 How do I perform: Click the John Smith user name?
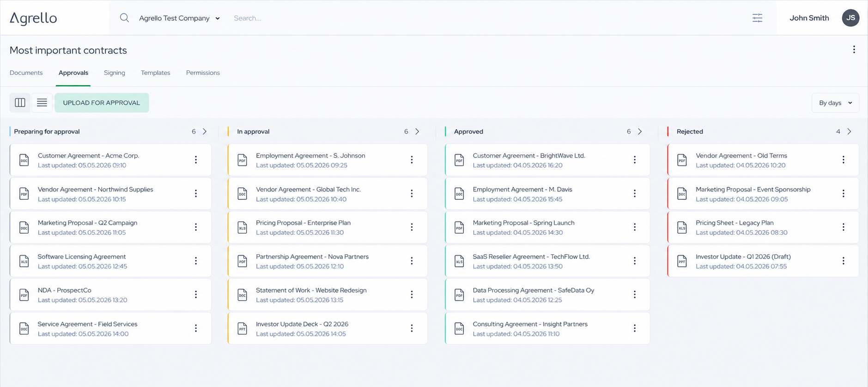tap(809, 18)
